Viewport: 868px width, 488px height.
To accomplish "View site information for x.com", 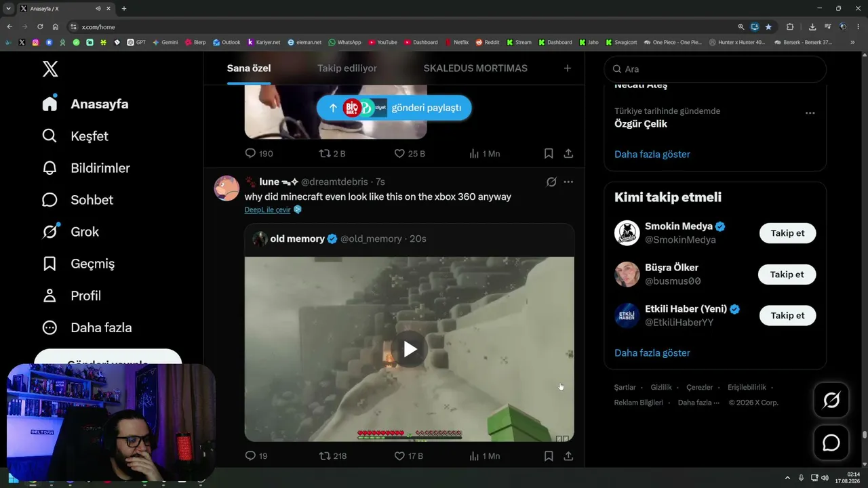I will (x=73, y=27).
